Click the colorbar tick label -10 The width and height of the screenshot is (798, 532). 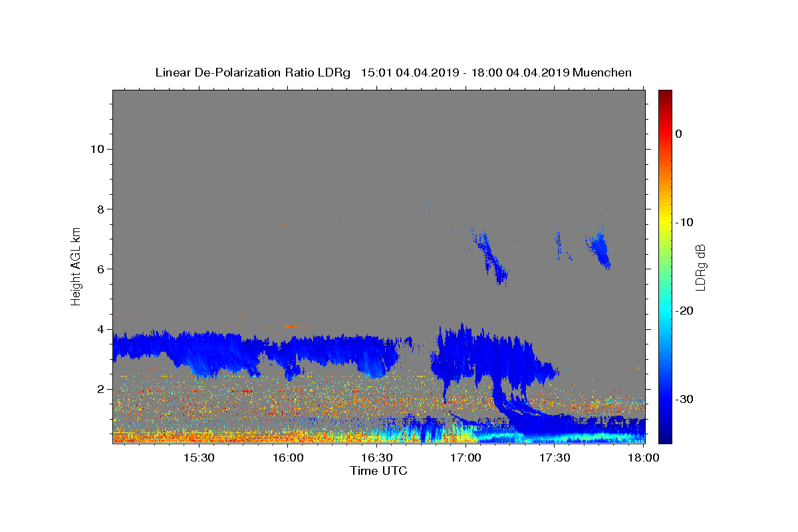coord(684,222)
